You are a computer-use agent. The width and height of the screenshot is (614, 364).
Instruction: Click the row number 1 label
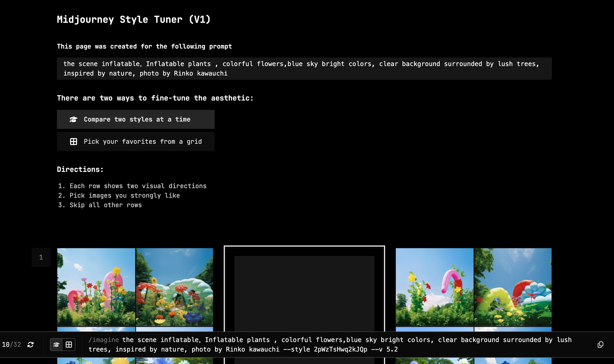(41, 257)
